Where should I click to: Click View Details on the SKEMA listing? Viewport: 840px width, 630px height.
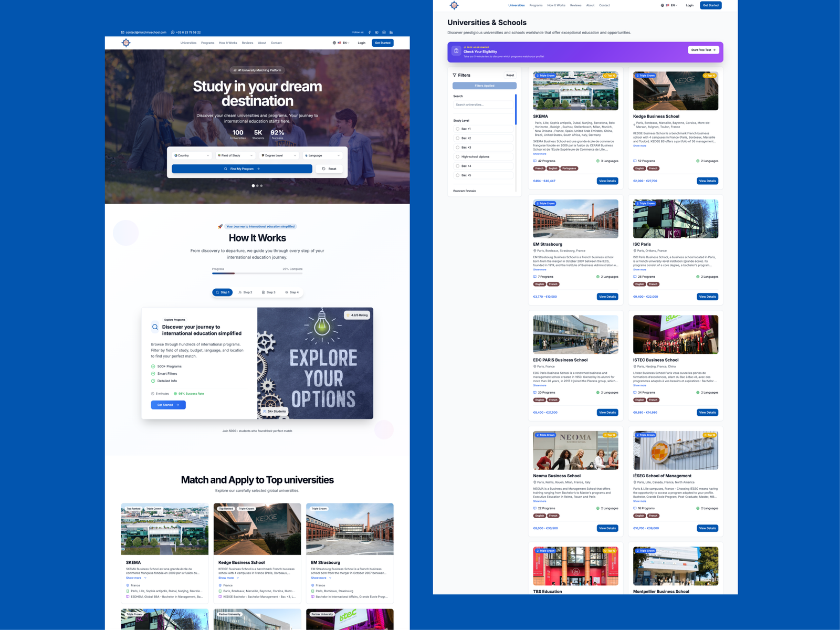tap(607, 181)
